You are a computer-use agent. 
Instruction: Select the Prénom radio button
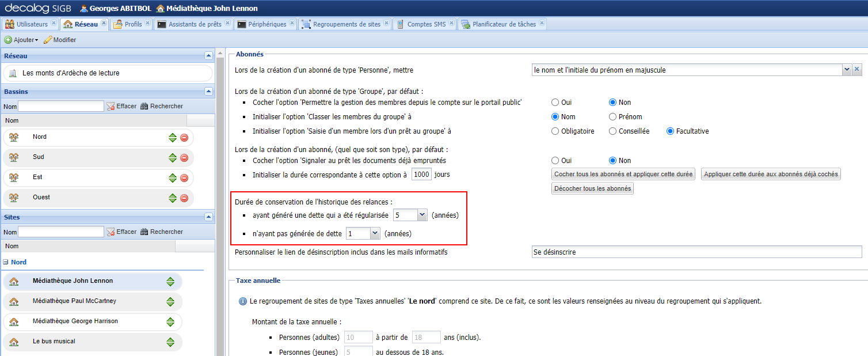tap(612, 116)
